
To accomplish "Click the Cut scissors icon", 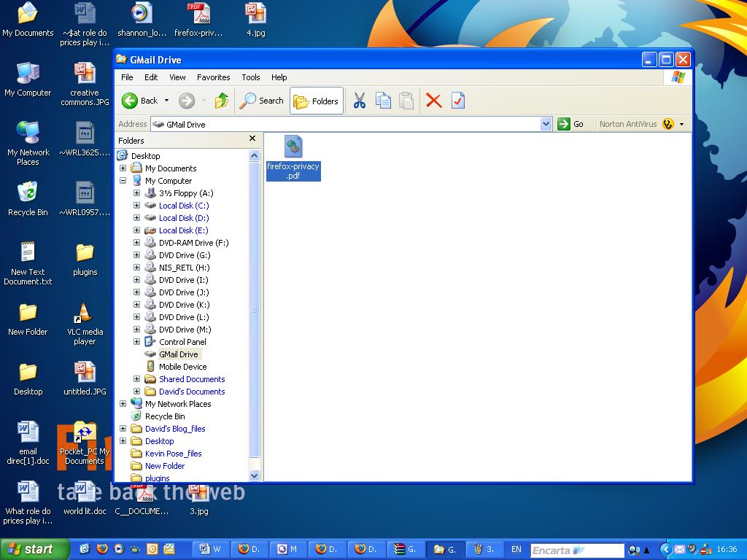I will click(x=360, y=101).
